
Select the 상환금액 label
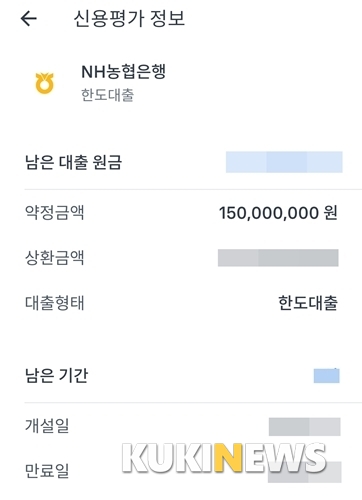tap(55, 258)
